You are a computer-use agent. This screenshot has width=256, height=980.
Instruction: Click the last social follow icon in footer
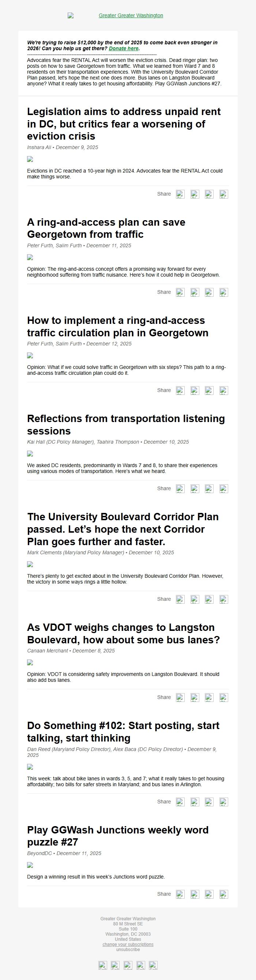click(x=153, y=965)
